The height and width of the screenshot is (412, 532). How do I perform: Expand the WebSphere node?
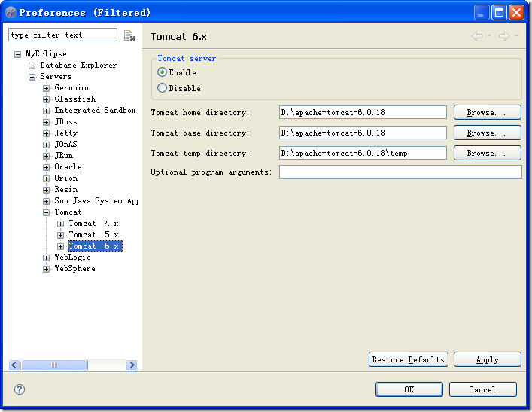click(x=46, y=269)
